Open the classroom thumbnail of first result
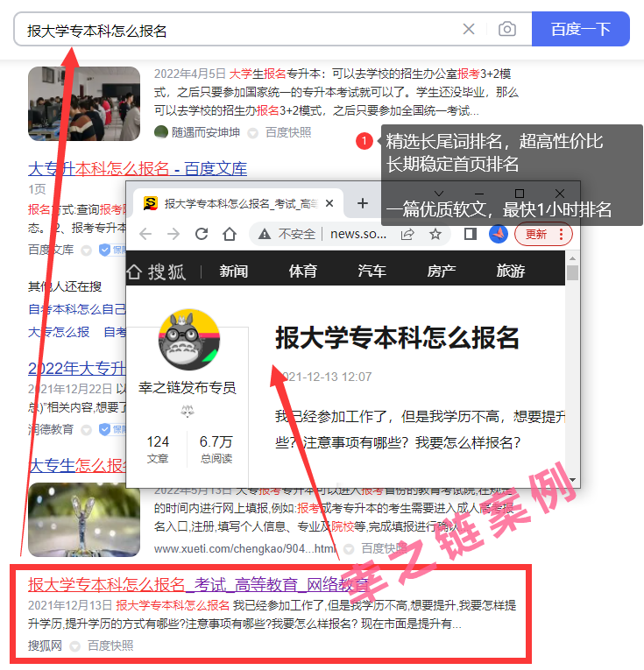Viewport: 644px width, 670px height. coord(84,103)
